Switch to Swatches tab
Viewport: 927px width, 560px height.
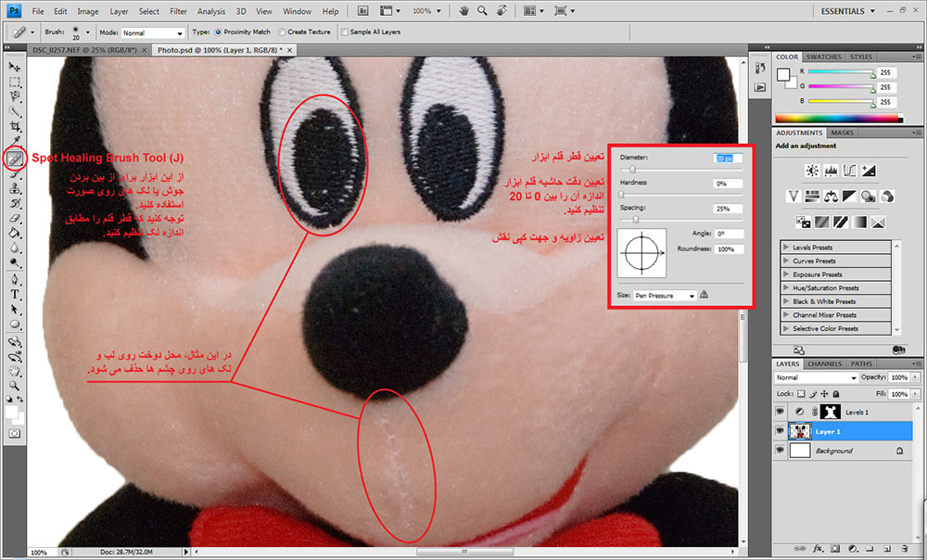click(x=823, y=57)
